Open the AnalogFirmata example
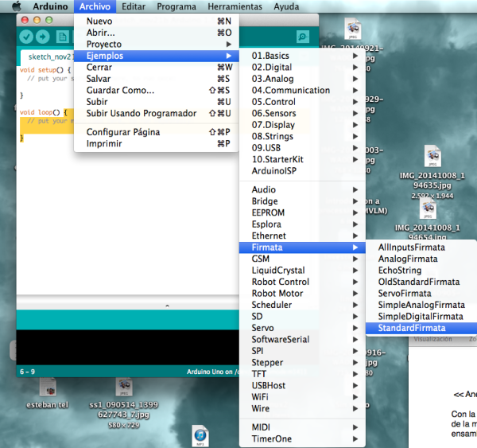477x448 pixels. point(421,259)
